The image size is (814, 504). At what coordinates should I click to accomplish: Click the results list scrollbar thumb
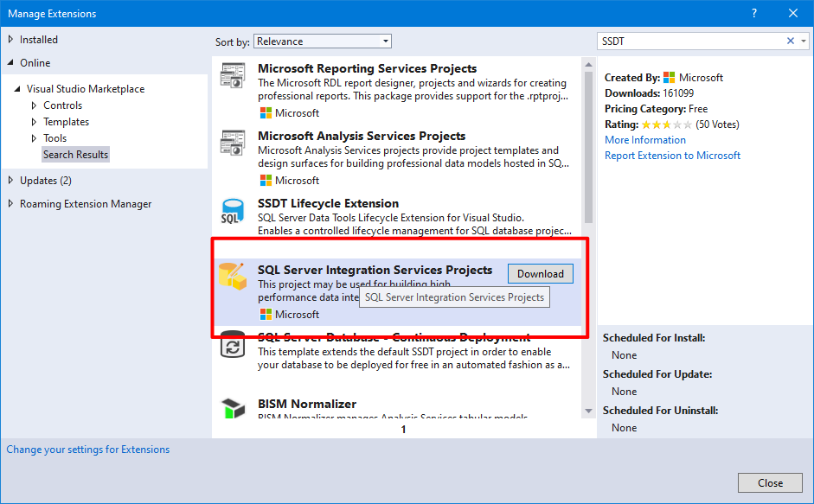click(588, 147)
